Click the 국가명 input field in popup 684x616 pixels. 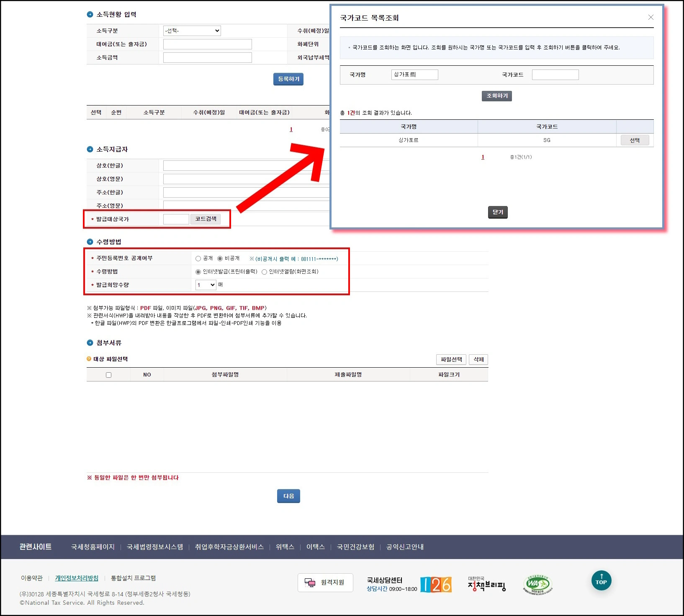click(415, 75)
